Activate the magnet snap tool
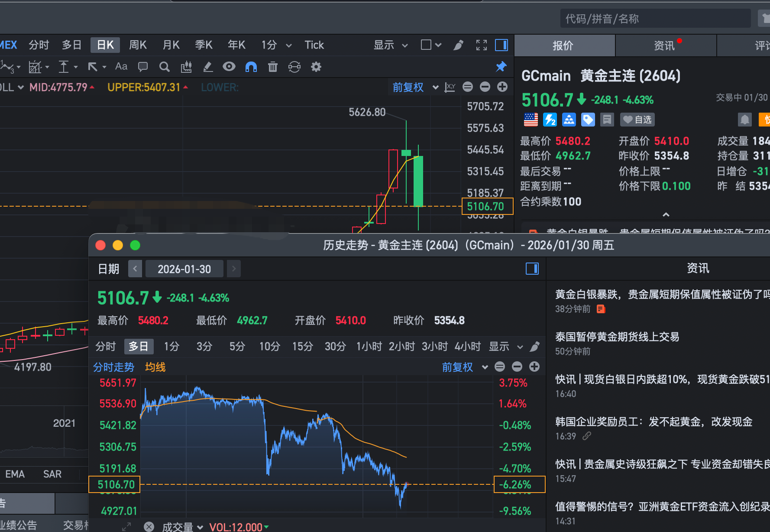The image size is (770, 532). (251, 67)
